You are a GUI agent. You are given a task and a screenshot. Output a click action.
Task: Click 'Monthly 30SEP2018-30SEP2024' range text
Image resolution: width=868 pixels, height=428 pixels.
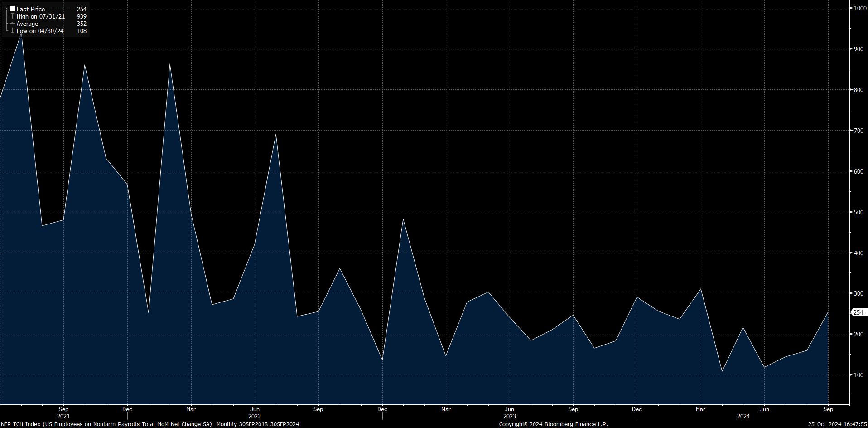pos(258,424)
